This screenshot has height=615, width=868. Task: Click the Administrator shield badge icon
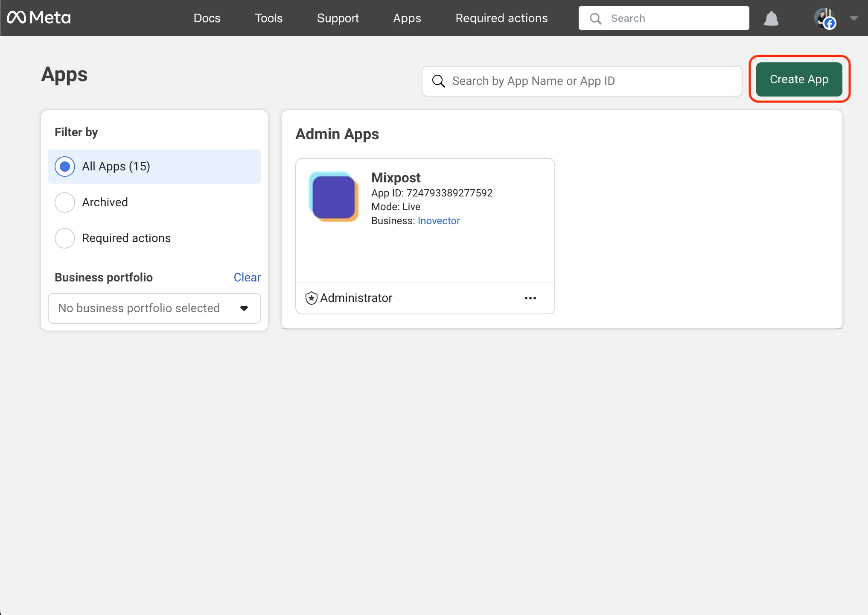[x=312, y=298]
